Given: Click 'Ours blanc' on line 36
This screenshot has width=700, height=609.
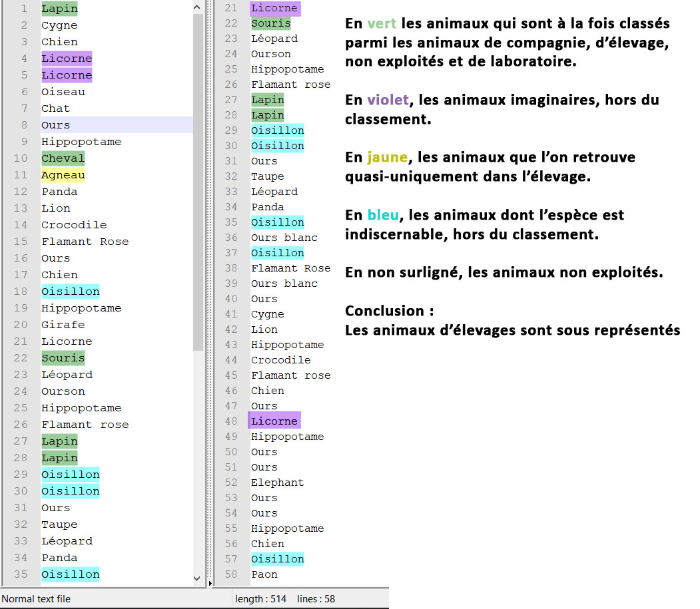Looking at the screenshot, I should pos(284,238).
